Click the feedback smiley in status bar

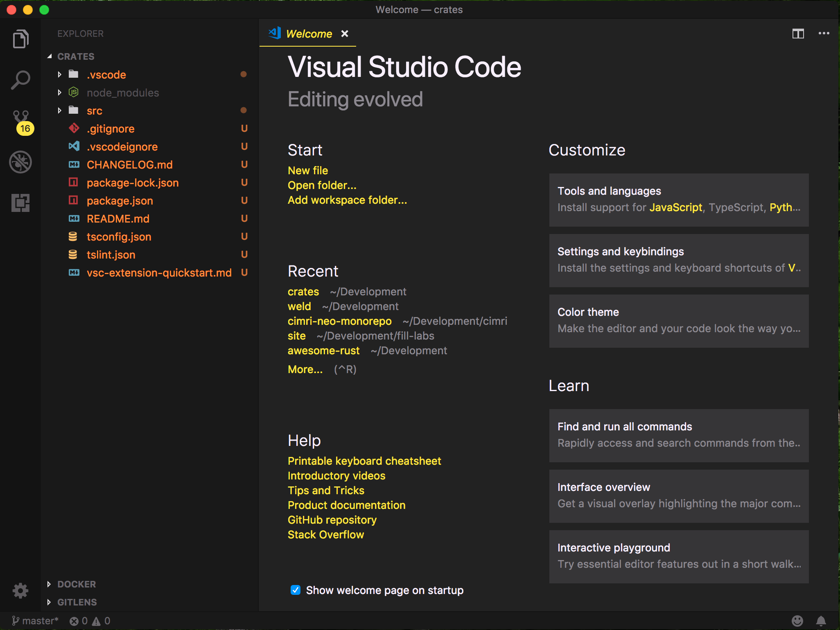pos(797,621)
